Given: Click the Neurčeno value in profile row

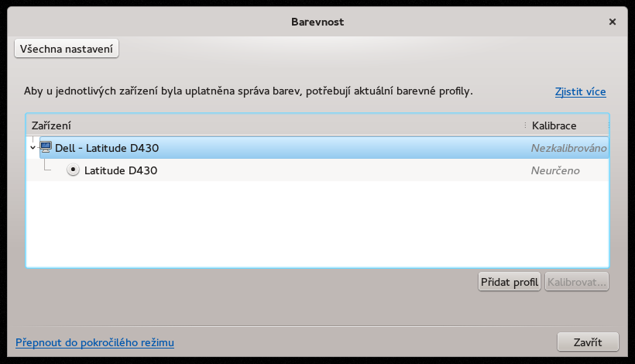Looking at the screenshot, I should tap(555, 170).
